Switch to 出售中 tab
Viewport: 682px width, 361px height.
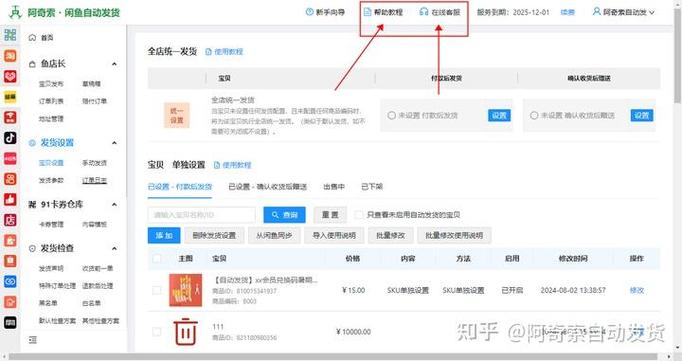tap(334, 187)
